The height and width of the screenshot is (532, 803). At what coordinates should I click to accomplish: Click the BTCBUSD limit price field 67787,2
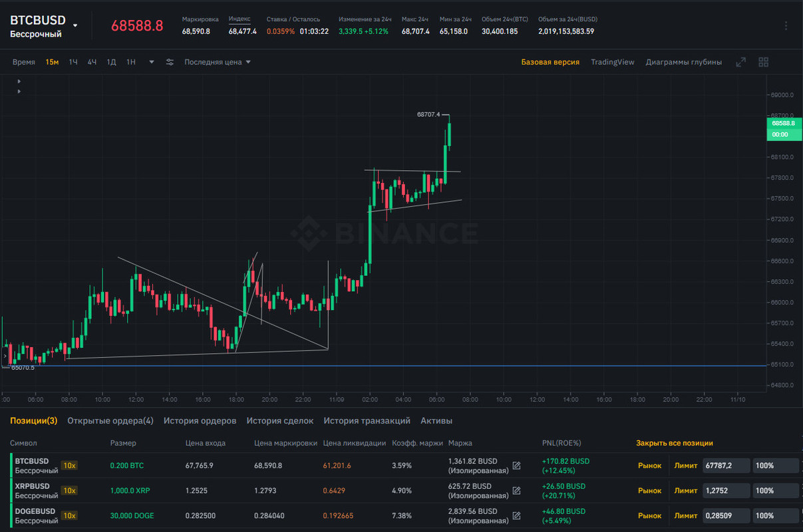coord(726,465)
